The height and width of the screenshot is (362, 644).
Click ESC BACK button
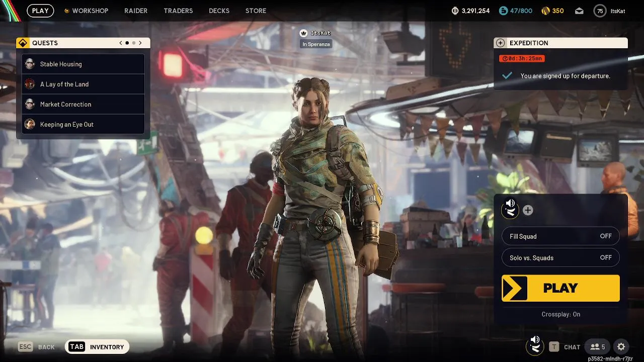point(36,347)
